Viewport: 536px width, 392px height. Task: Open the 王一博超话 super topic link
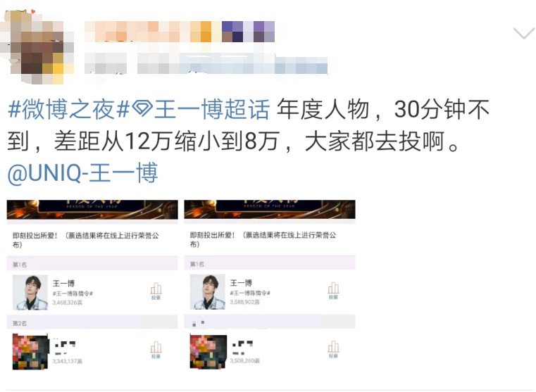[x=212, y=109]
